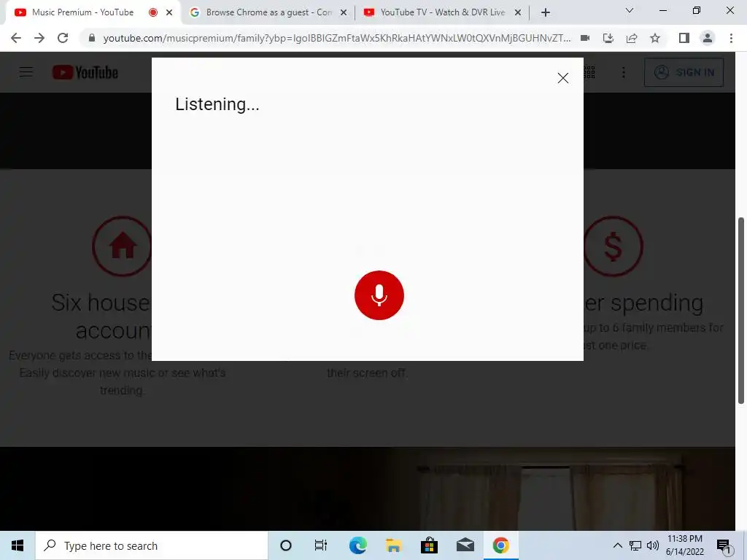
Task: Share this page icon
Action: (x=632, y=38)
